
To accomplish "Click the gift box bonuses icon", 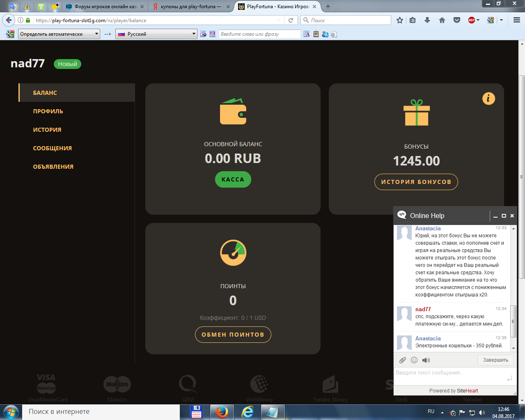I will pyautogui.click(x=416, y=112).
